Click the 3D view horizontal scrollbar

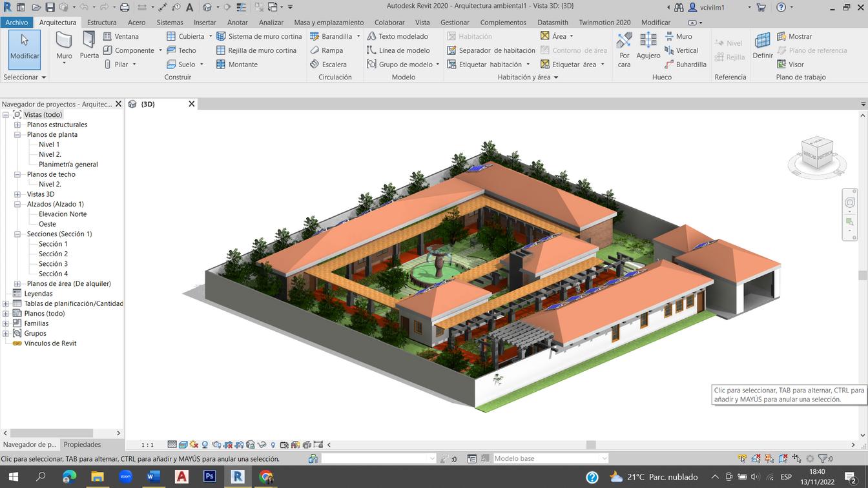click(591, 445)
